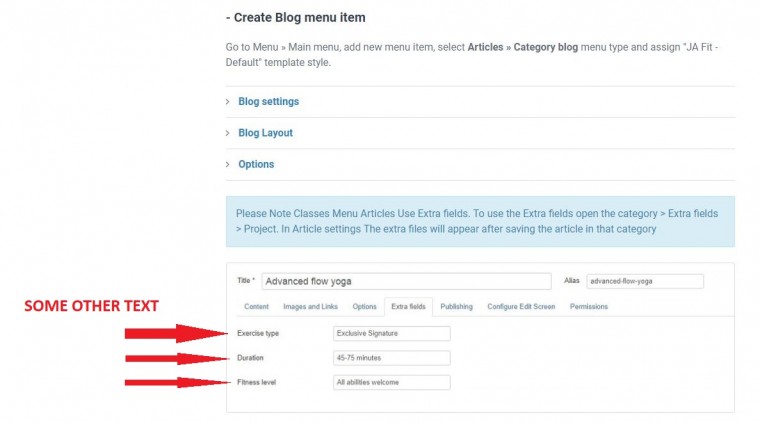
Task: Click the Exercise type input box
Action: click(x=391, y=333)
